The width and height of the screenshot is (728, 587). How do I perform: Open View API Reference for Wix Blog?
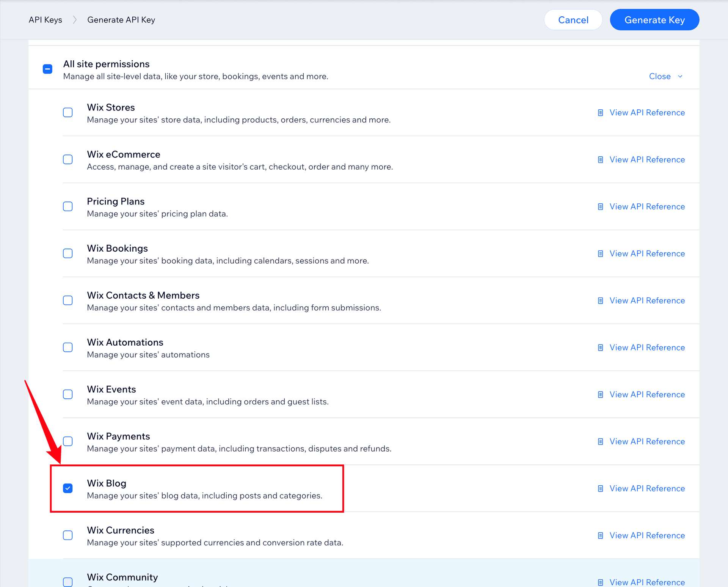tap(647, 488)
